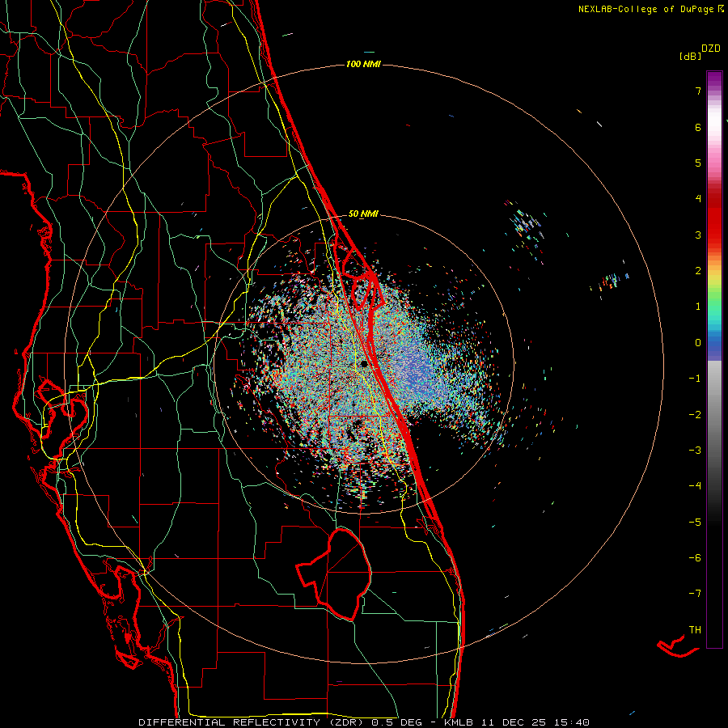Select the 4 value on the scale
The height and width of the screenshot is (728, 728).
[x=698, y=199]
